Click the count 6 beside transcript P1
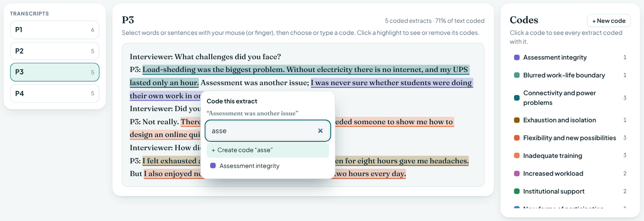Viewport: 644px width, 221px height. point(93,30)
